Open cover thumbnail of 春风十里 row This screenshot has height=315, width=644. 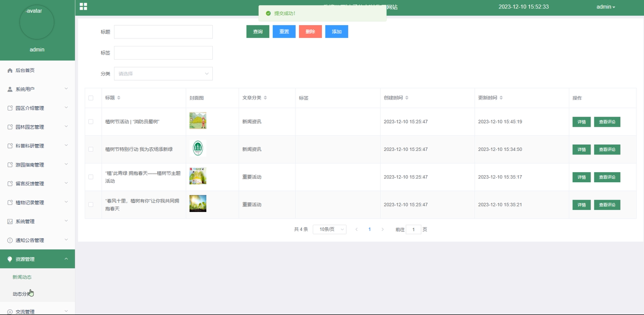(198, 203)
